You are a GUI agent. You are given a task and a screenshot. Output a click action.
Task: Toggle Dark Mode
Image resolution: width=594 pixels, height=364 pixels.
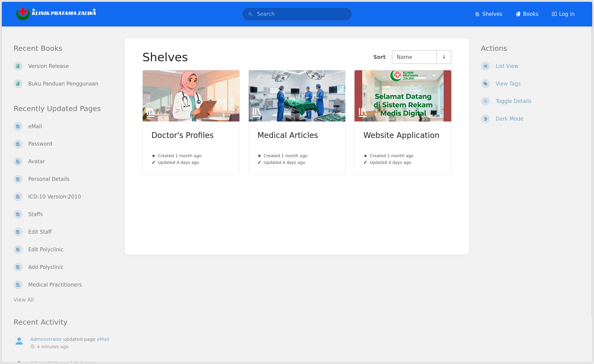pyautogui.click(x=509, y=119)
